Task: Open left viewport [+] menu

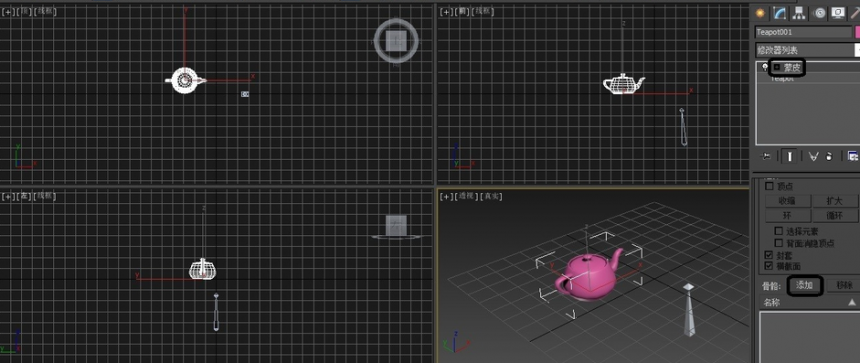Action: pyautogui.click(x=8, y=196)
